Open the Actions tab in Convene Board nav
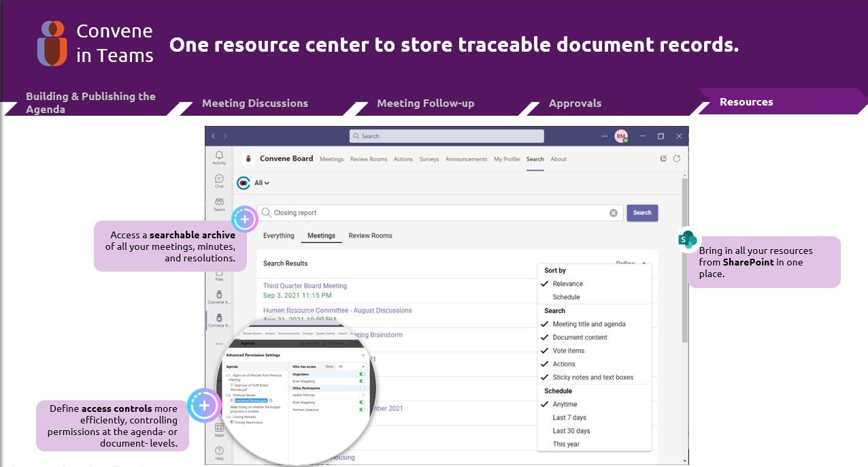The image size is (868, 467). point(403,159)
